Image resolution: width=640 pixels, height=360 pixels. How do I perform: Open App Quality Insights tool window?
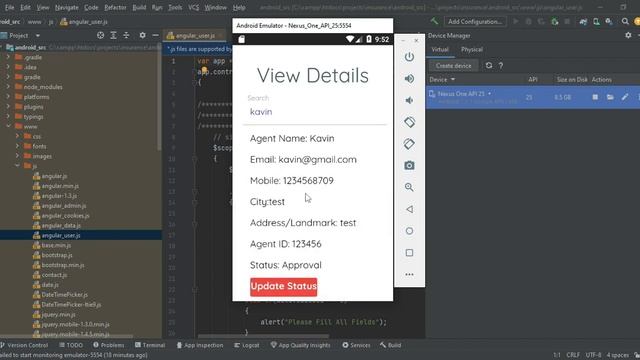[x=300, y=345]
